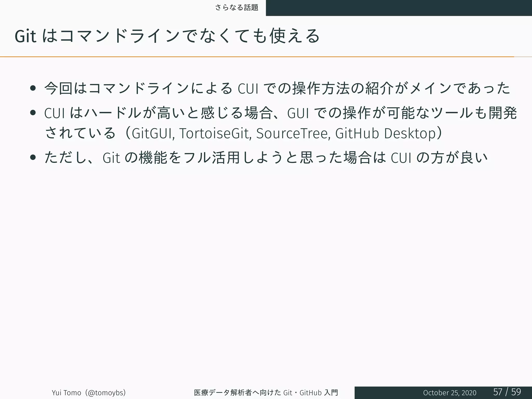Viewport: 532px width, 399px height.
Task: Click the footer title 医療データ解析者へ向けた Git・GitHub 入門
Action: tap(266, 393)
